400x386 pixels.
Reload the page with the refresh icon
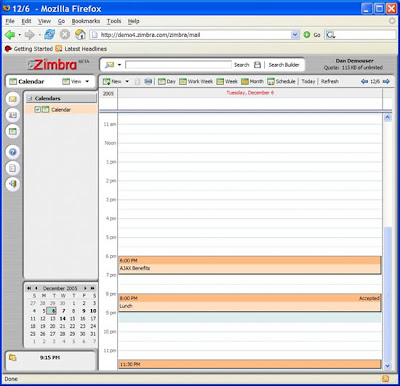coord(50,34)
